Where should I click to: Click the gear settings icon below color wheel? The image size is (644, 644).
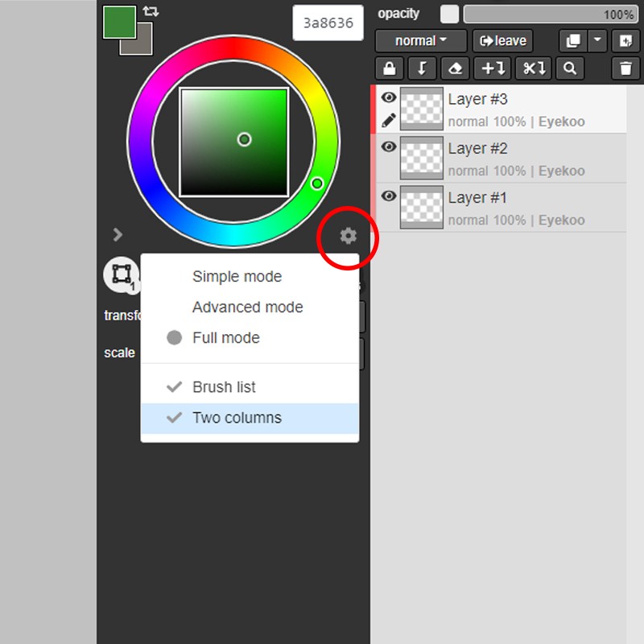(x=348, y=236)
